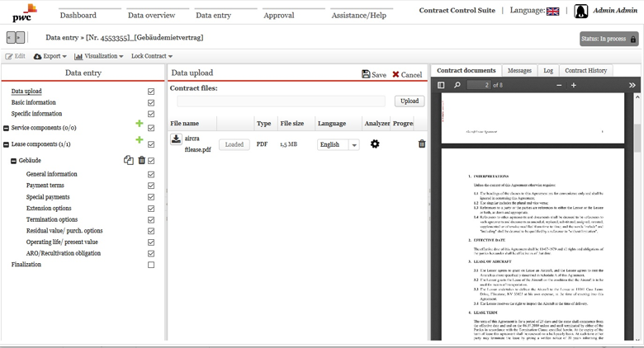Toggle the Data upload checkbox
The image size is (644, 348).
pos(151,92)
